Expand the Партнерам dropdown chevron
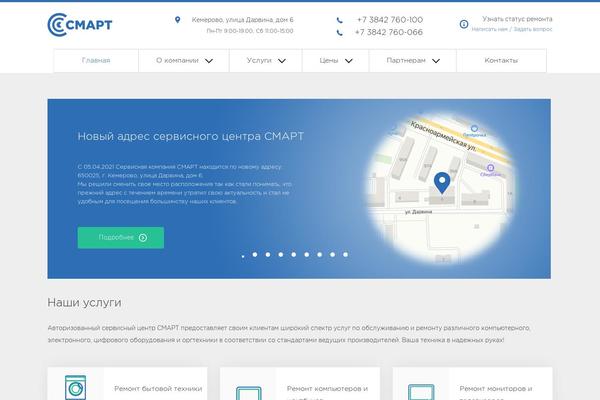 [436, 61]
